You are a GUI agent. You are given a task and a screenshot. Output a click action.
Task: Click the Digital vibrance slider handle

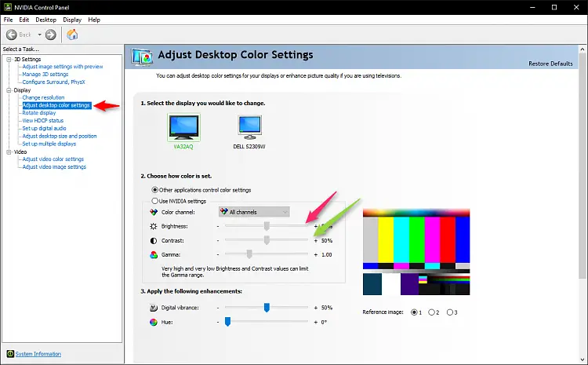pyautogui.click(x=267, y=308)
